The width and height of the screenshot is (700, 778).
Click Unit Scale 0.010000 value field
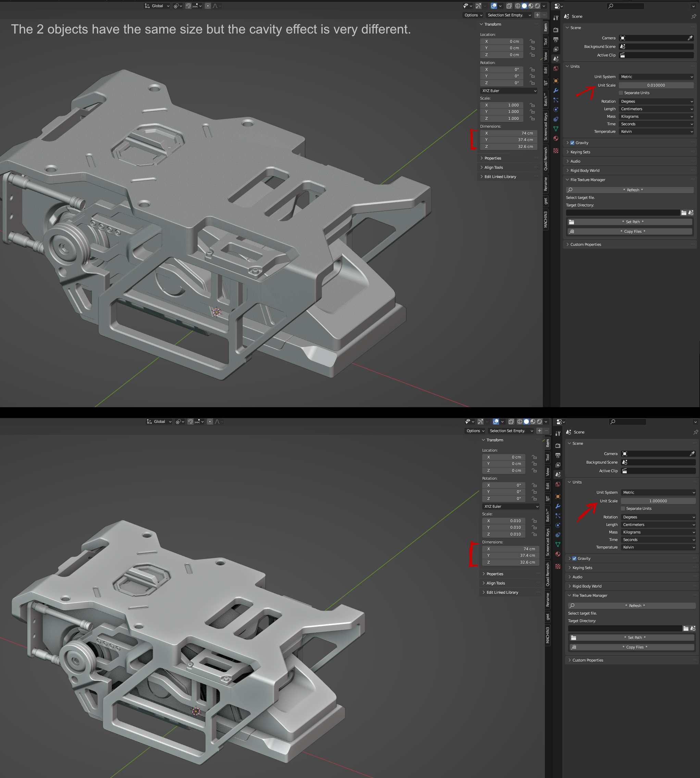coord(656,85)
